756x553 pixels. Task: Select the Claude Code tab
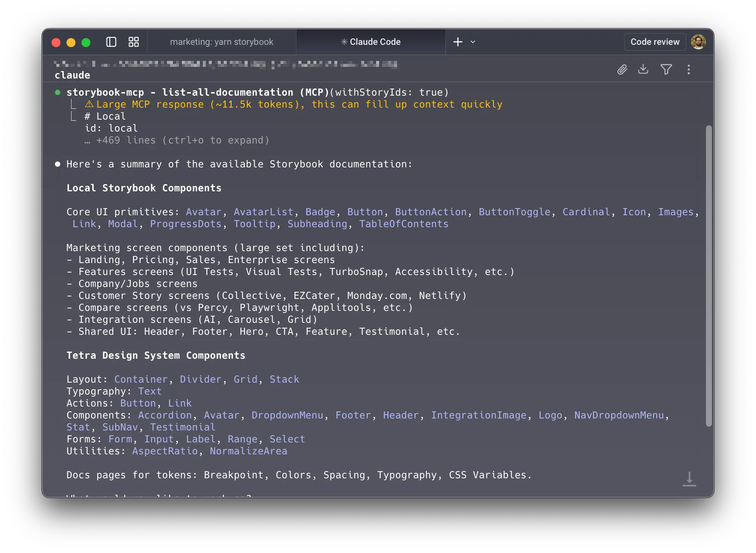[371, 42]
